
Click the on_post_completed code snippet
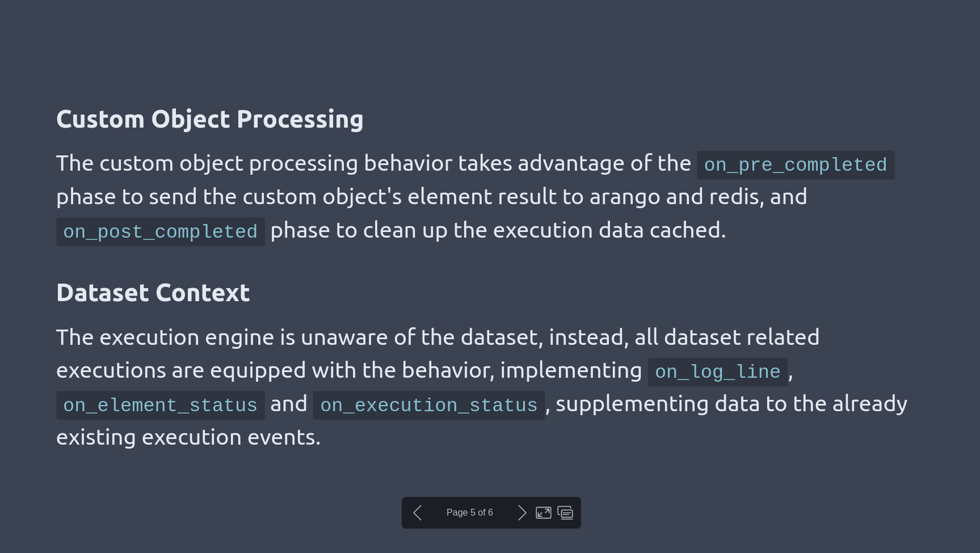click(x=160, y=232)
